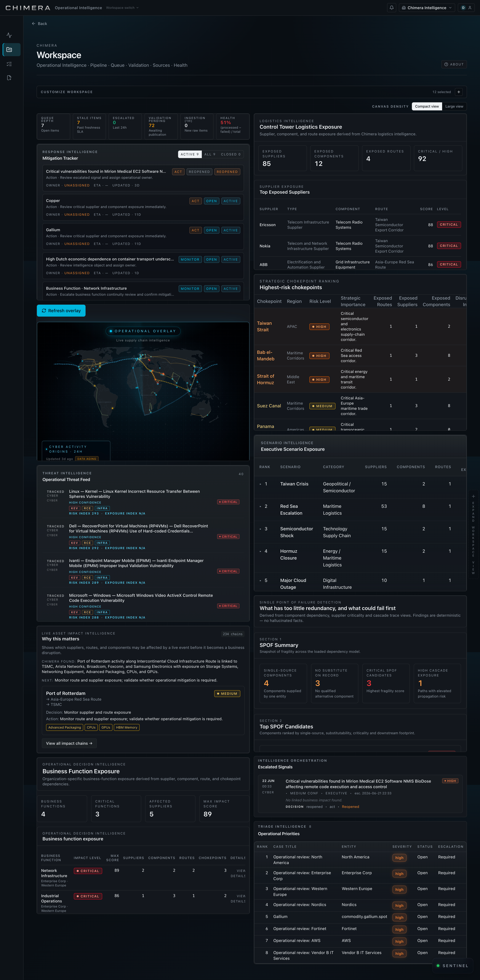
Task: Expand the Customize Workspace bar
Action: [251, 92]
